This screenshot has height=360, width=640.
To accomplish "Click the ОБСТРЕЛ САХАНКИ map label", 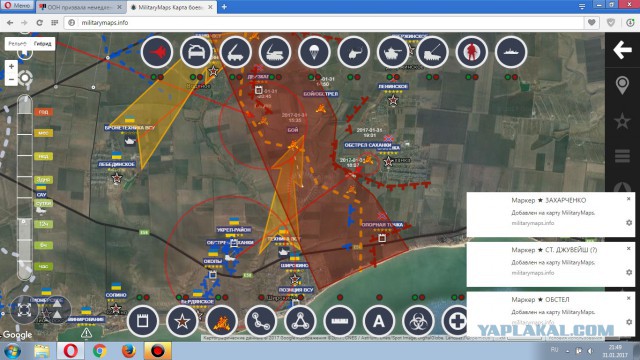I will tap(368, 145).
